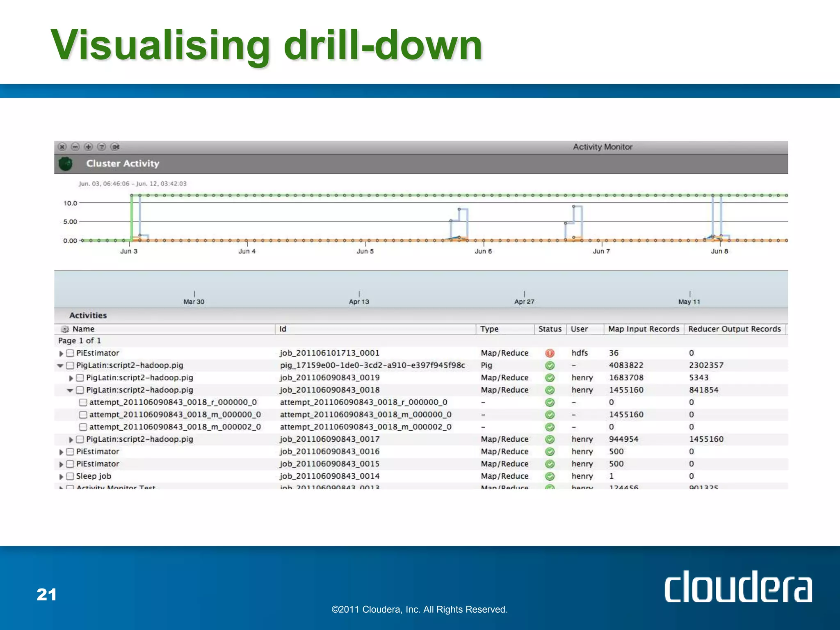Select checkbox for PigLatin job_201106090843_0019
This screenshot has width=840, height=630.
80,378
